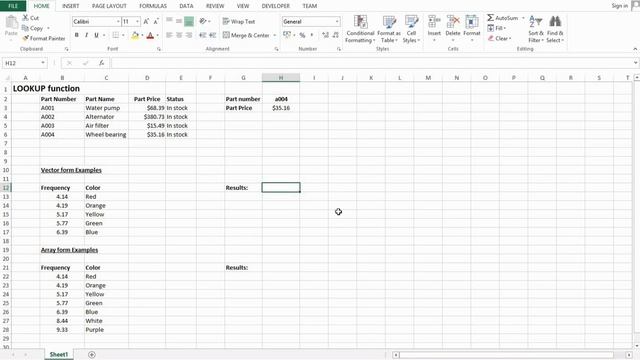640x360 pixels.
Task: Expand the AutoSum dropdown arrow
Action: coord(523,18)
